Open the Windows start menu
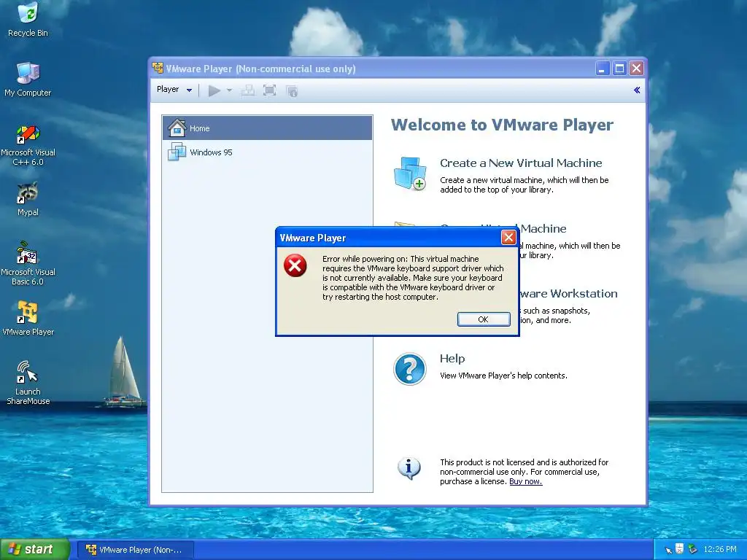Viewport: 747px width, 560px height. [x=35, y=550]
